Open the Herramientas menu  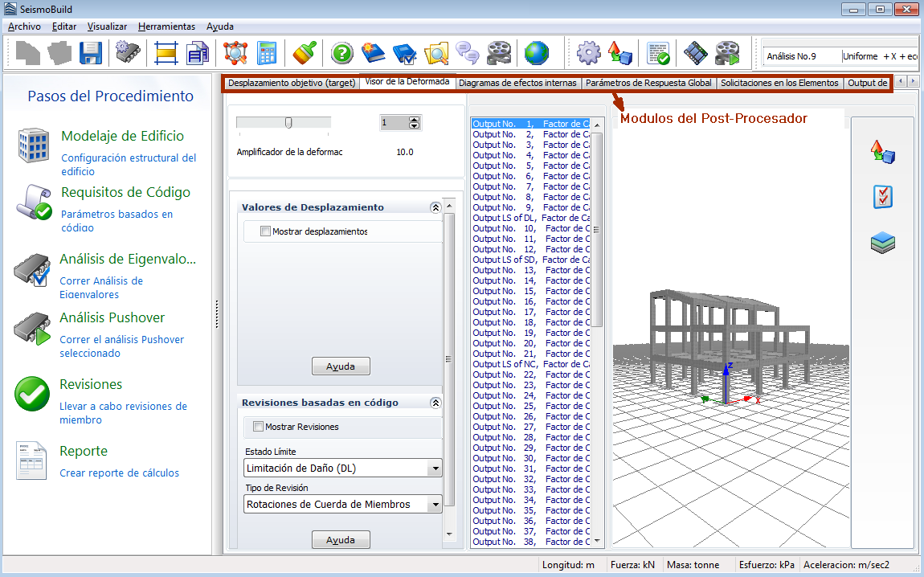[x=166, y=26]
